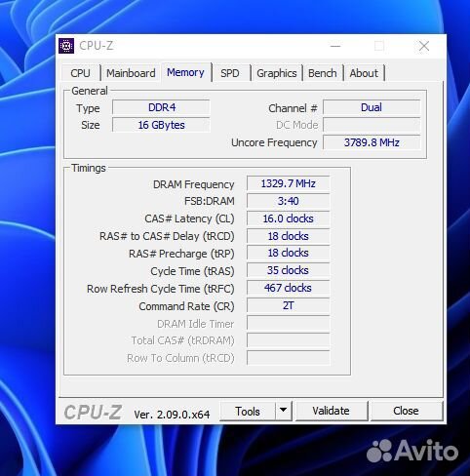This screenshot has height=476, width=470.
Task: Click the RAS# Precharge (tRP) label
Action: pyautogui.click(x=181, y=254)
